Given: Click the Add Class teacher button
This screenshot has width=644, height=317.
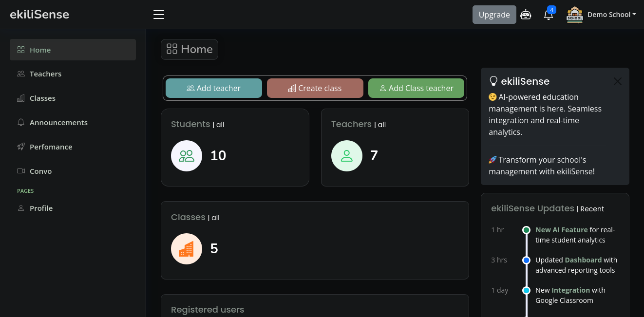Looking at the screenshot, I should tap(416, 88).
